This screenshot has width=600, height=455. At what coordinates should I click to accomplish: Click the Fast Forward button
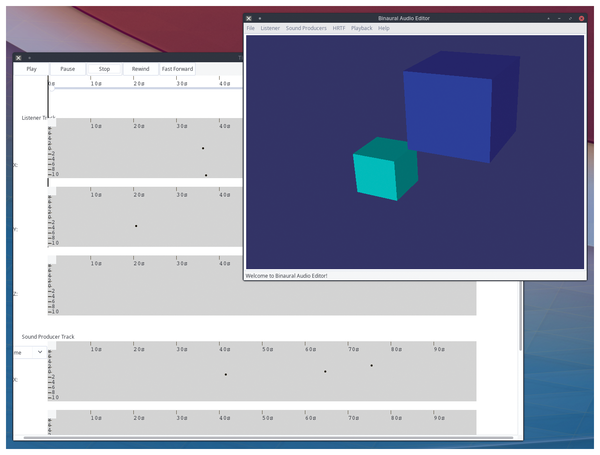click(177, 69)
